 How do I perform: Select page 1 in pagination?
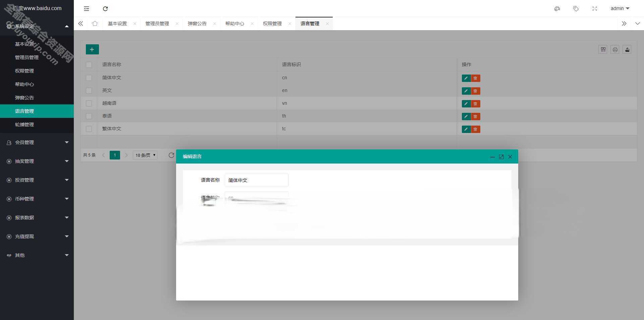(x=115, y=155)
